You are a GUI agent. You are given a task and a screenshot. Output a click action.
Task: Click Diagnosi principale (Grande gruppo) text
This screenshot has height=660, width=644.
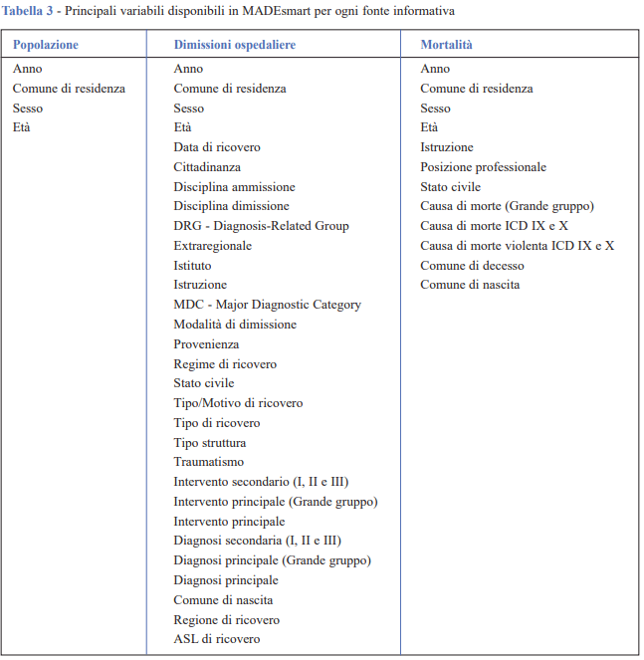click(x=272, y=560)
